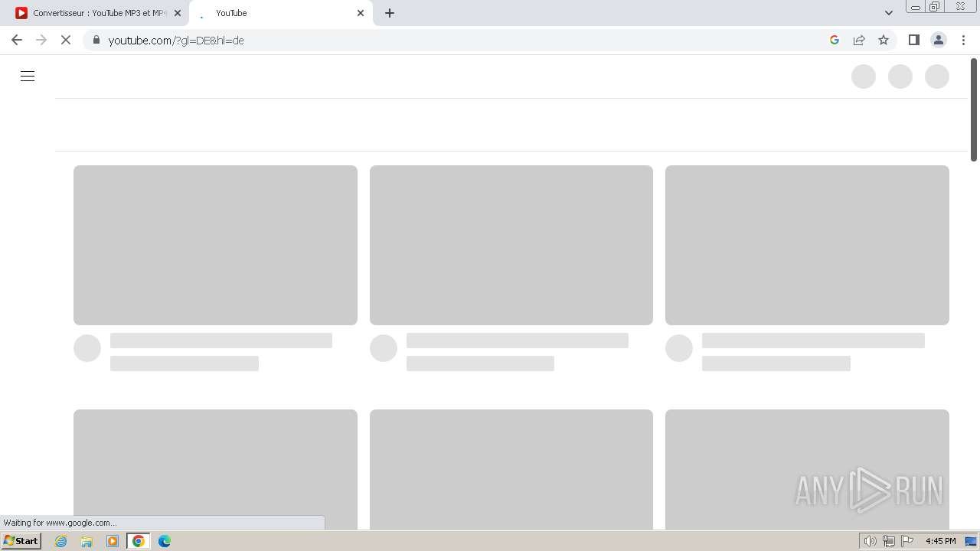
Task: Select the YouTube tab
Action: coord(280,13)
